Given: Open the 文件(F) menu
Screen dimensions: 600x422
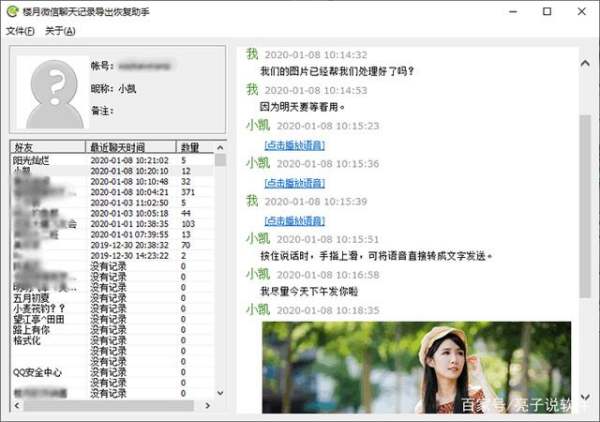Looking at the screenshot, I should [x=20, y=31].
